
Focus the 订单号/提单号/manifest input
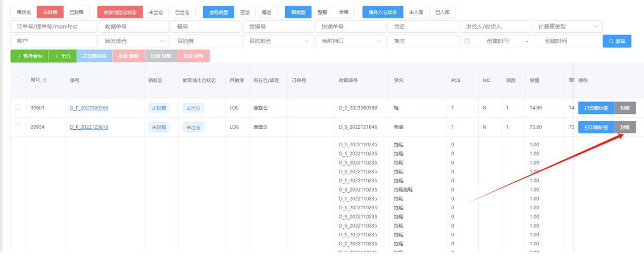[54, 27]
